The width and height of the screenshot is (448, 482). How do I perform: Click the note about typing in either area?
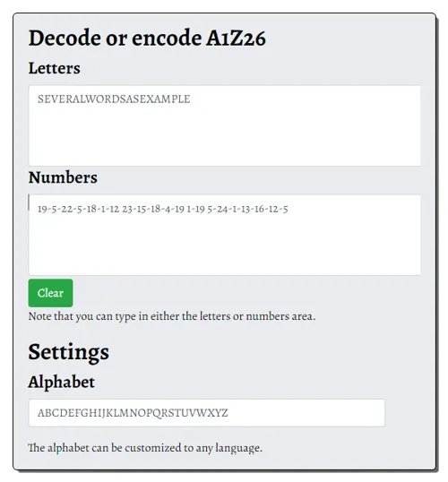(172, 316)
